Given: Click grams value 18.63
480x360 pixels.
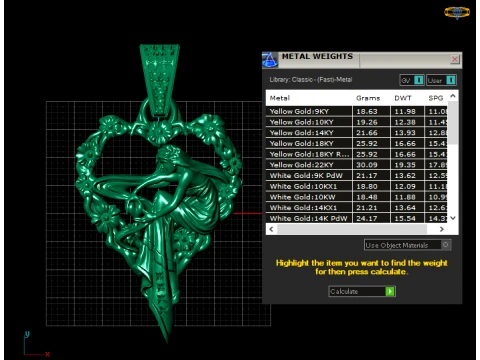Looking at the screenshot, I should (x=367, y=111).
